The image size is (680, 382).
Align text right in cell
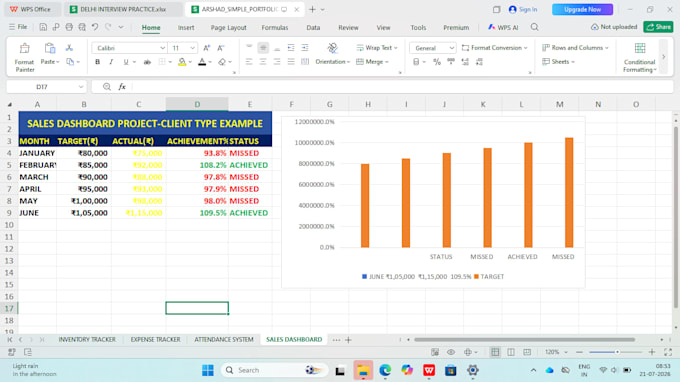click(x=277, y=62)
